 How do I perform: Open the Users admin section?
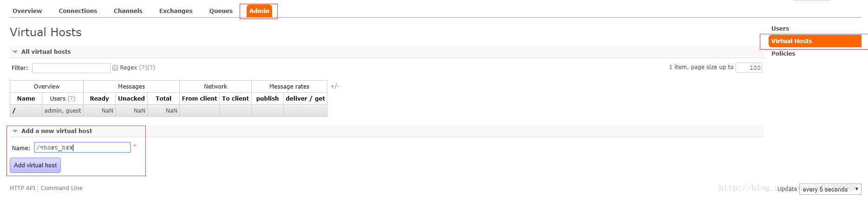pos(780,28)
